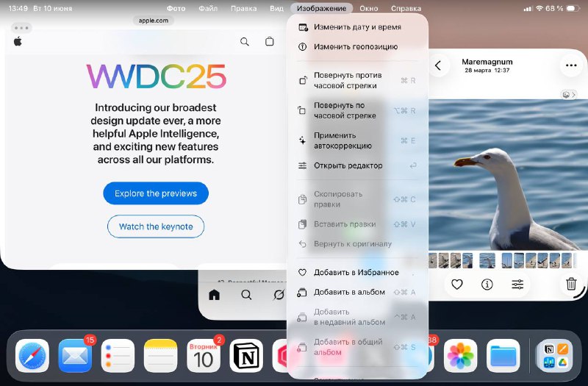Image resolution: width=588 pixels, height=386 pixels.
Task: Tap the main seagull photo
Action: coord(508,174)
